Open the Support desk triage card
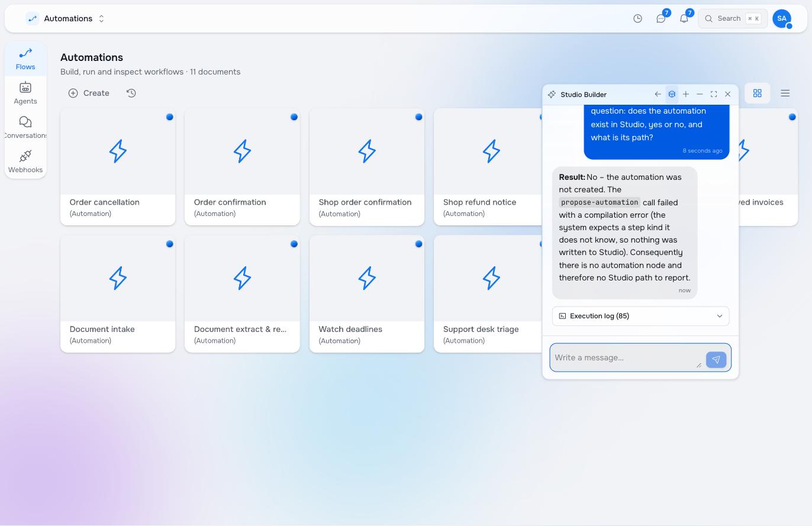Viewport: 812px width, 526px height. 488,294
